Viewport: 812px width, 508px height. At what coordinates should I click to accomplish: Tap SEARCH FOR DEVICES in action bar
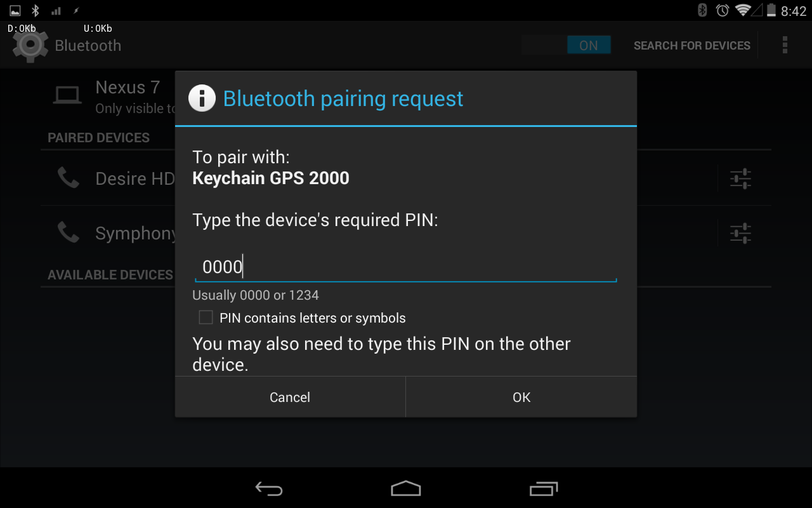pyautogui.click(x=692, y=46)
